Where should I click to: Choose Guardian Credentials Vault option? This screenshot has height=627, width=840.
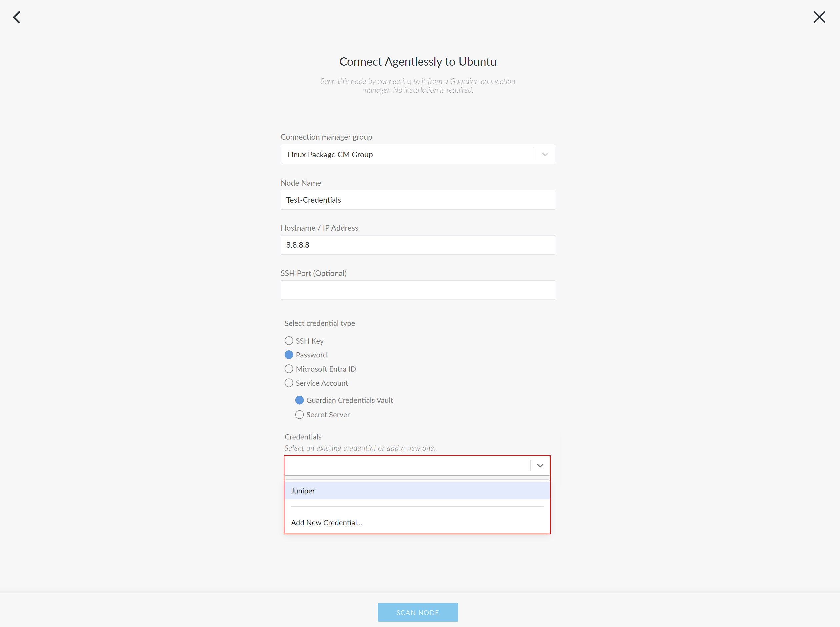pos(299,400)
